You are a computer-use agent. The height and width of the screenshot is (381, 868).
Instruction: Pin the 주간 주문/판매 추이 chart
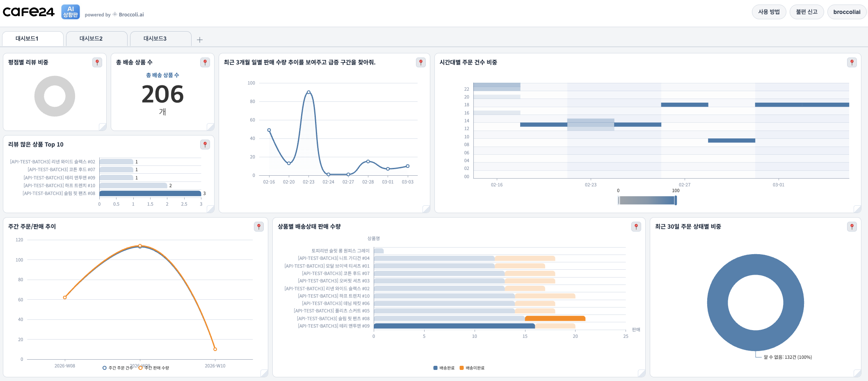pyautogui.click(x=259, y=227)
